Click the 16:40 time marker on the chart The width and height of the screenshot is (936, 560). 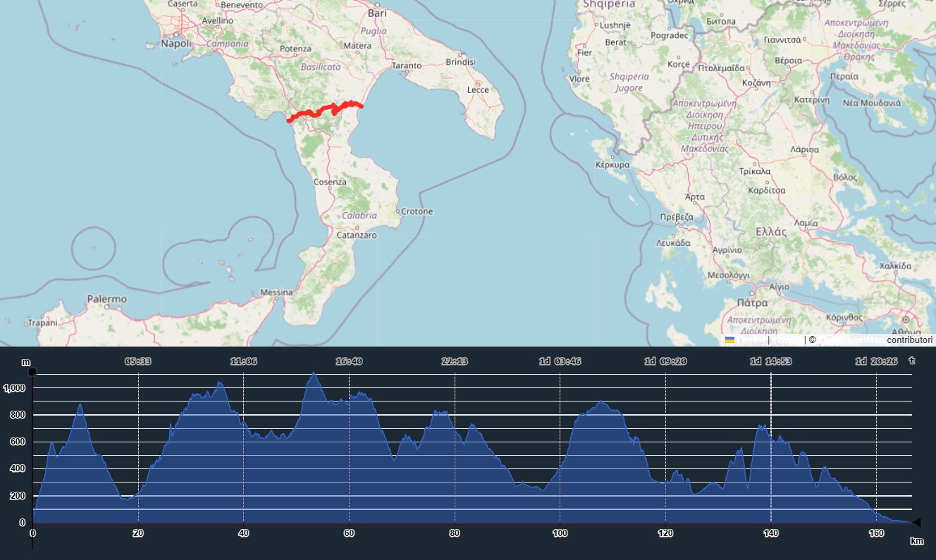pyautogui.click(x=349, y=361)
